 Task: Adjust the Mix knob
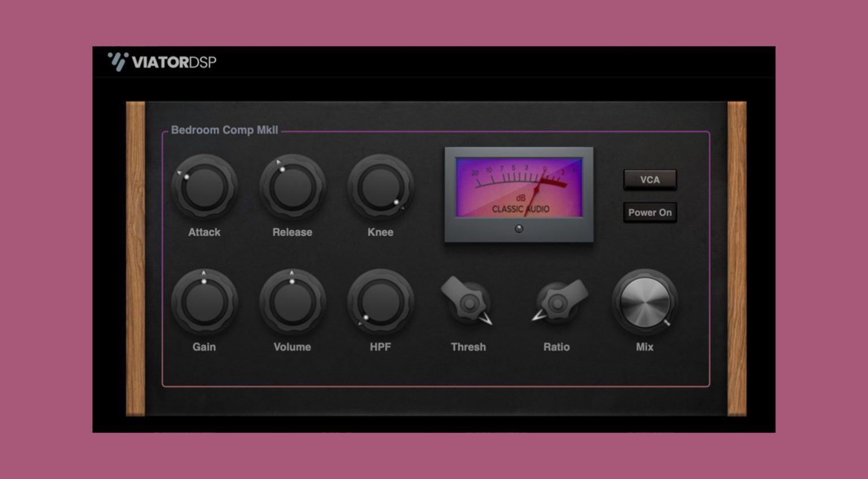click(645, 304)
